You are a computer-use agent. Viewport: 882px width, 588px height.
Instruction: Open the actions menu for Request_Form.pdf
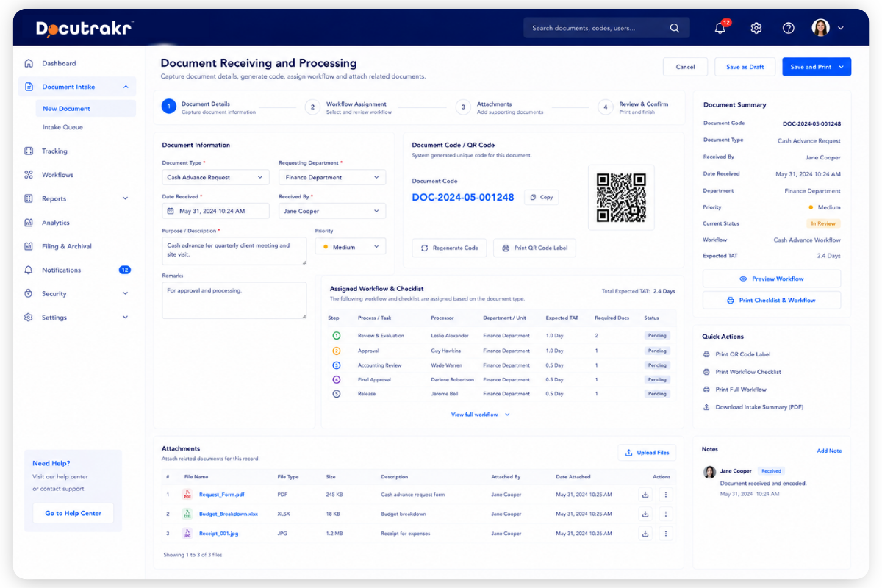coord(665,495)
